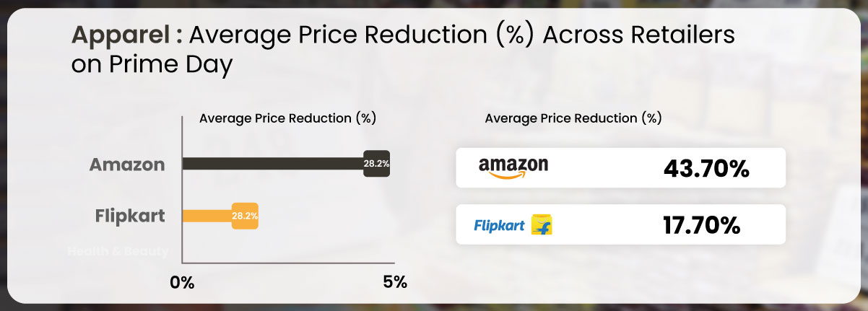Click the right-side Average Price Reduction (%) heading

573,118
